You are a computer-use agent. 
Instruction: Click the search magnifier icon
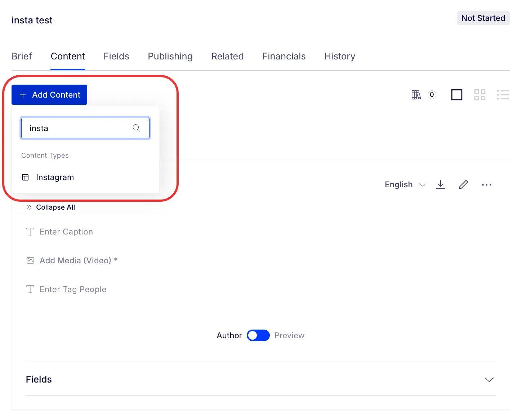[x=137, y=128]
